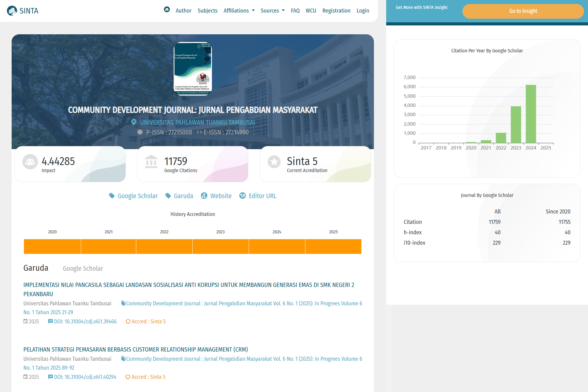Viewport: 588px width, 392px height.
Task: Click the Accred circle icon of CRM article
Action: 128,377
